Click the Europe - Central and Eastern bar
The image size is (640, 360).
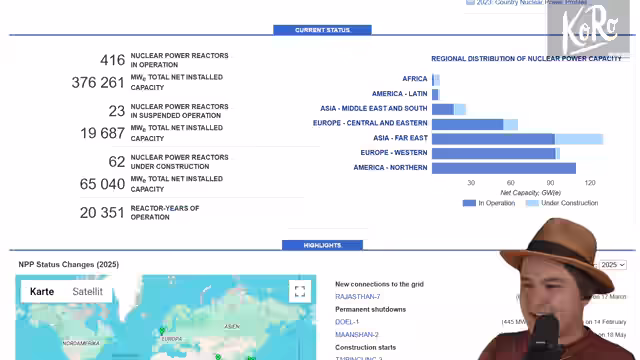click(475, 124)
